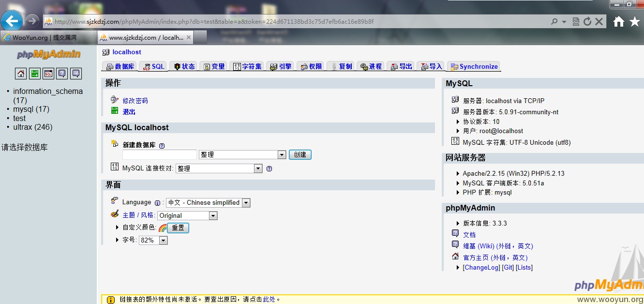Open the browser Home icon
The image size is (644, 304).
(619, 21)
